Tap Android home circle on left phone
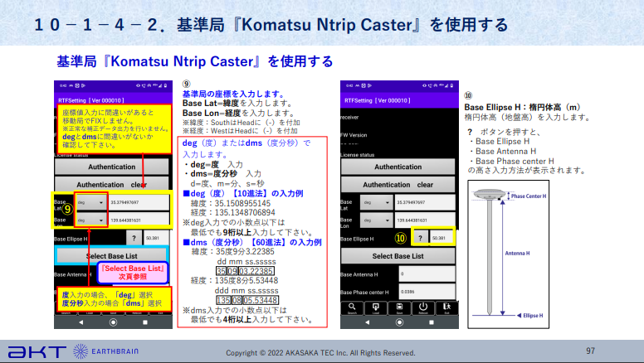The image size is (644, 363). [113, 322]
